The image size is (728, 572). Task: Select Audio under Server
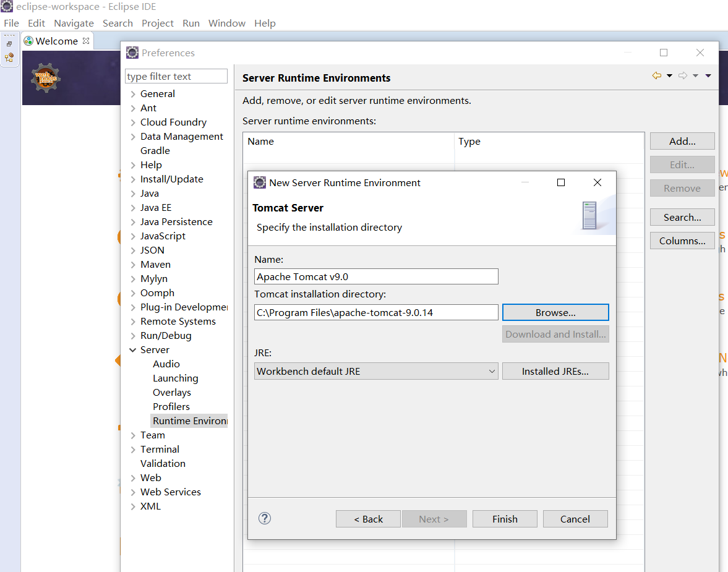coord(166,364)
